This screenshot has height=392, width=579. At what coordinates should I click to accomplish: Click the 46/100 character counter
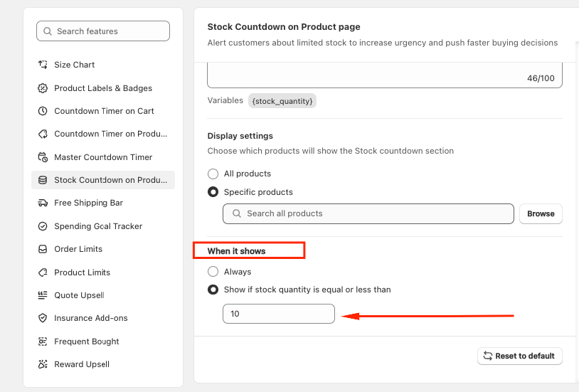pyautogui.click(x=541, y=78)
